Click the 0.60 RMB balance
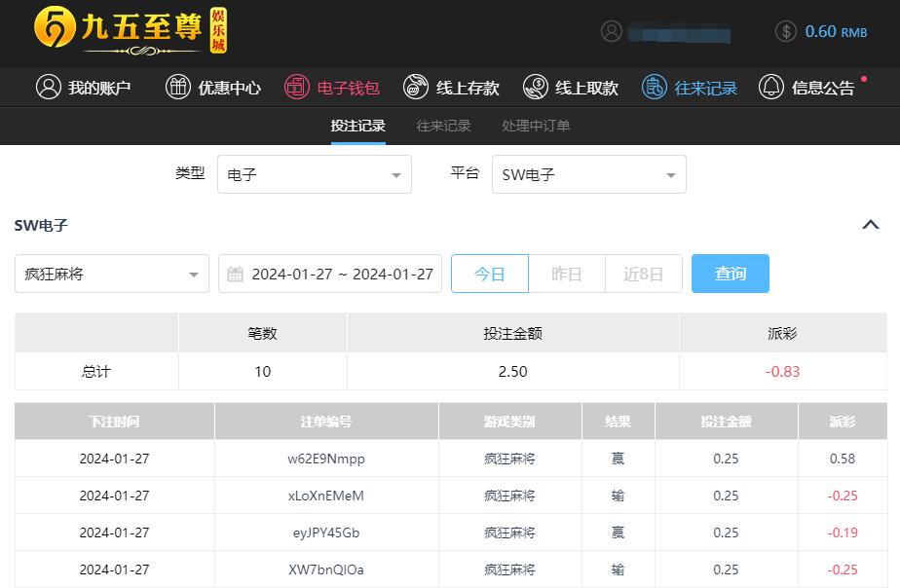 pyautogui.click(x=836, y=31)
